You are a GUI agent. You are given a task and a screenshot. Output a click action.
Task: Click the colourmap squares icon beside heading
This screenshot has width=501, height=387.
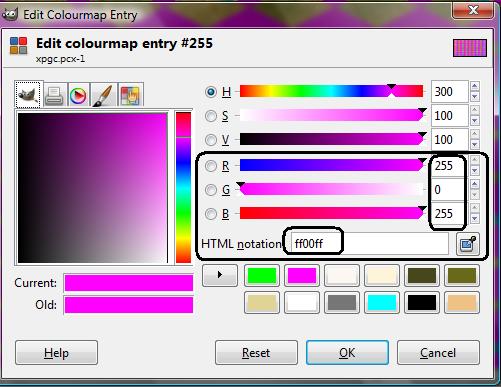point(18,46)
